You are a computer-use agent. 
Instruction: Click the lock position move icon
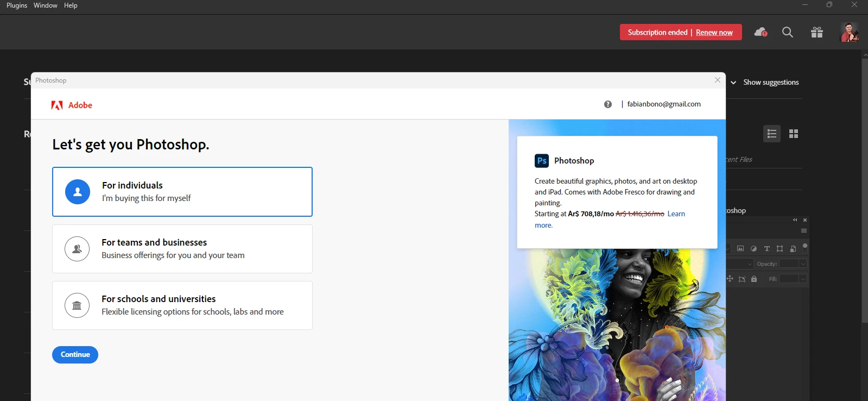coord(730,279)
